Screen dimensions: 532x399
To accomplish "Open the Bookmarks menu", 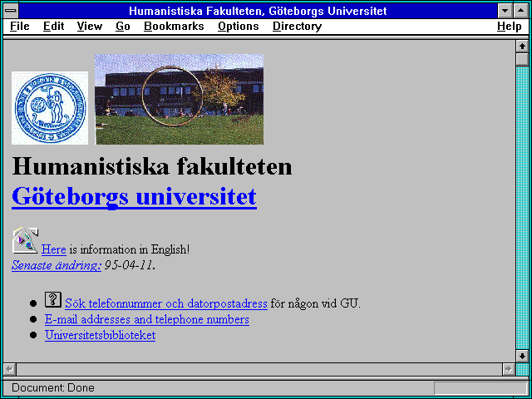I will 174,27.
